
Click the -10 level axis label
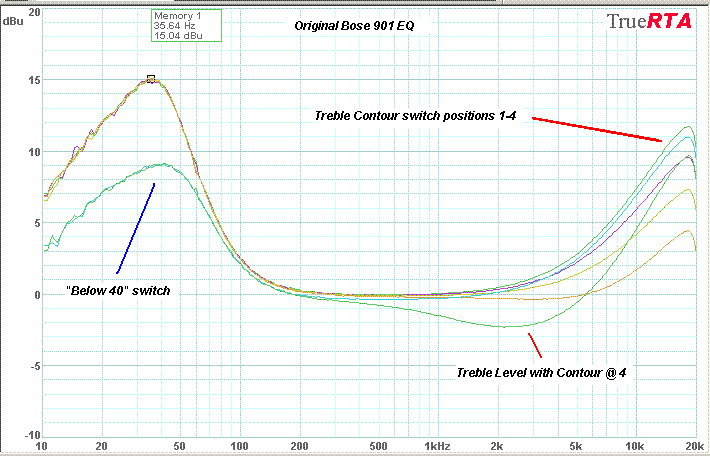point(33,436)
